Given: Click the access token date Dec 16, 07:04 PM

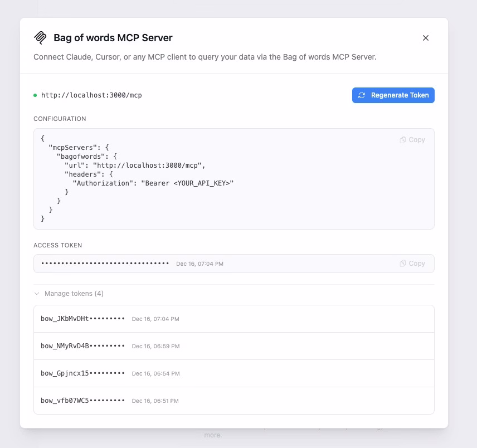Looking at the screenshot, I should tap(199, 264).
